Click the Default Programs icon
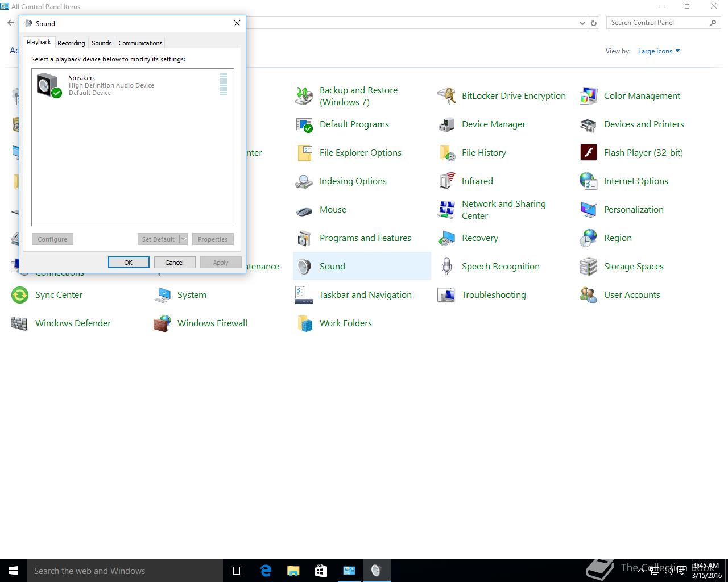Screen dimensions: 728x582 click(x=304, y=124)
